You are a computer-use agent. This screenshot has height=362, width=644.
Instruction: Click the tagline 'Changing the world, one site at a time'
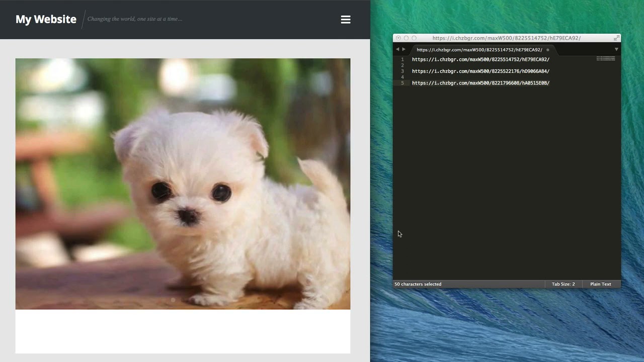click(135, 19)
